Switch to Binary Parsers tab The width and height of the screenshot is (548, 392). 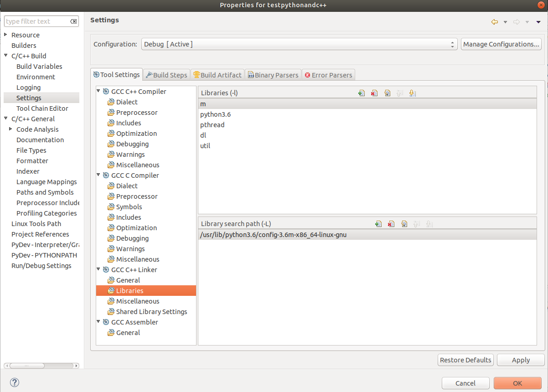[273, 75]
